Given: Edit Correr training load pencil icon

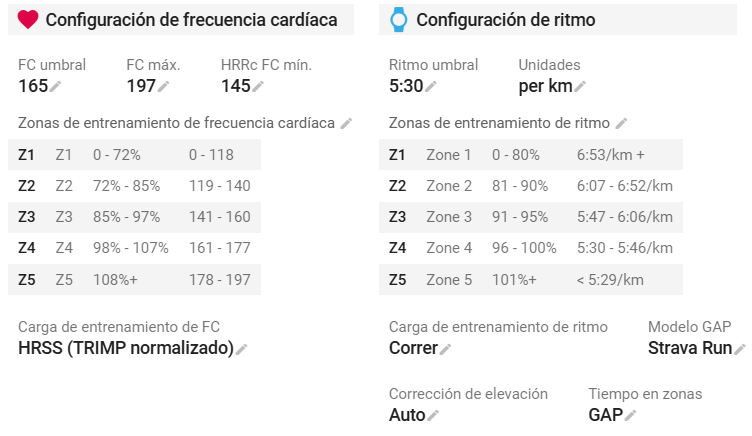Looking at the screenshot, I should pos(446,349).
